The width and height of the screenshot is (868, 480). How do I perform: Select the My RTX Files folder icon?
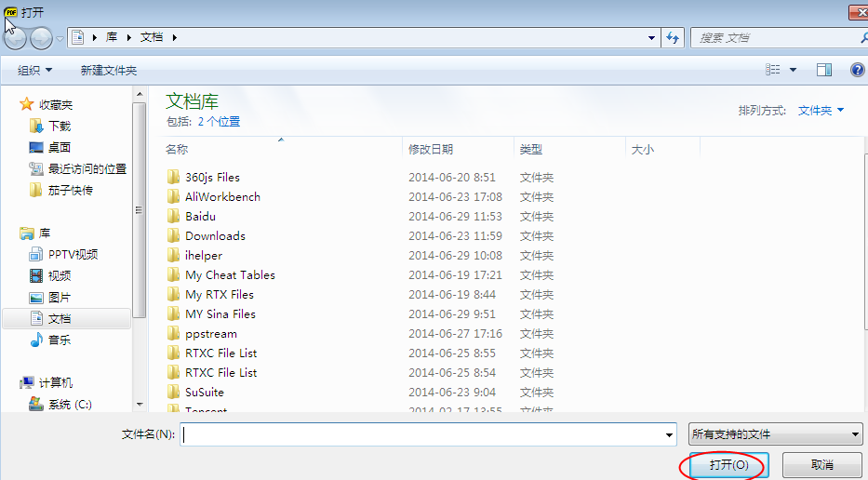coord(173,295)
